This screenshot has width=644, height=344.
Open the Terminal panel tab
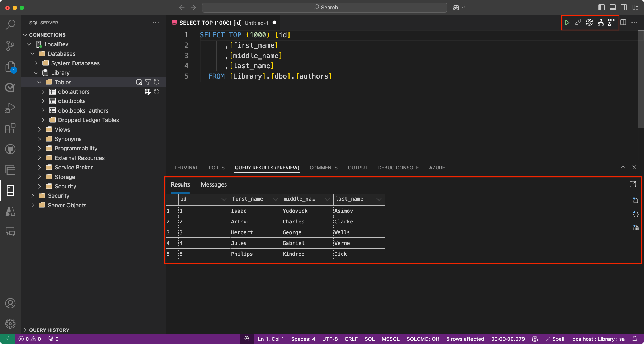[x=186, y=168]
